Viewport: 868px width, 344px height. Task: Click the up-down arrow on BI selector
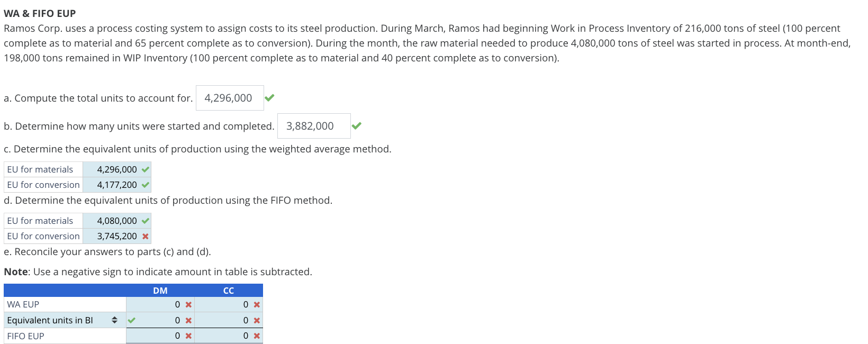tap(114, 320)
